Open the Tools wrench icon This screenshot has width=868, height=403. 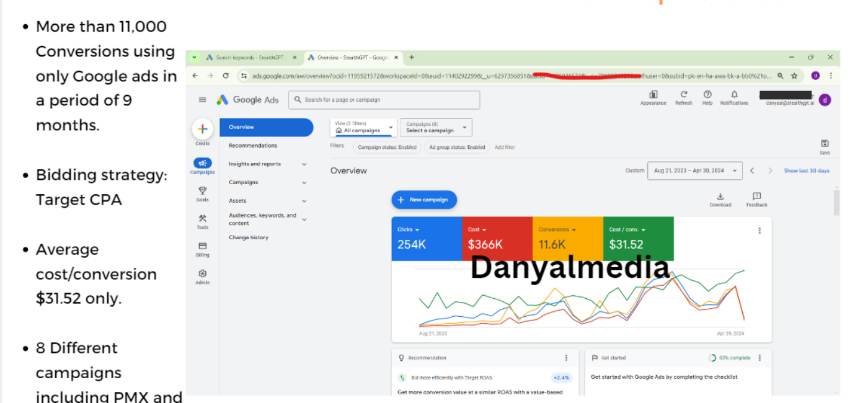tap(202, 218)
